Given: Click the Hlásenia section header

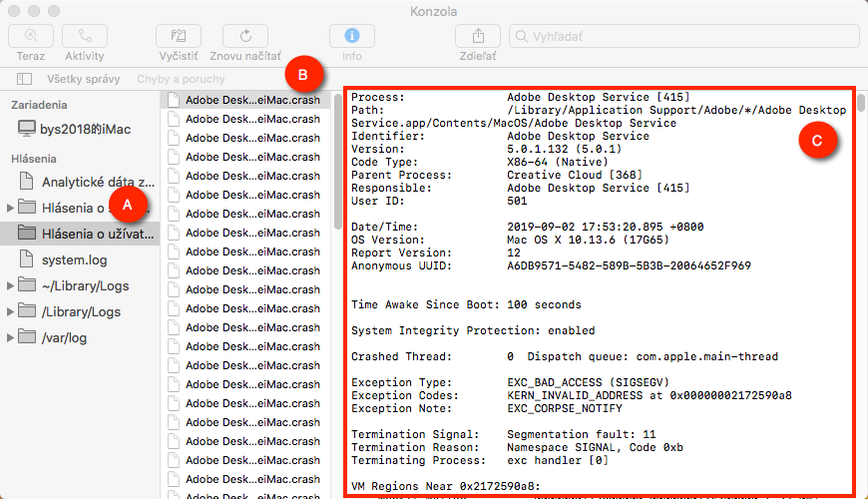Looking at the screenshot, I should (33, 159).
